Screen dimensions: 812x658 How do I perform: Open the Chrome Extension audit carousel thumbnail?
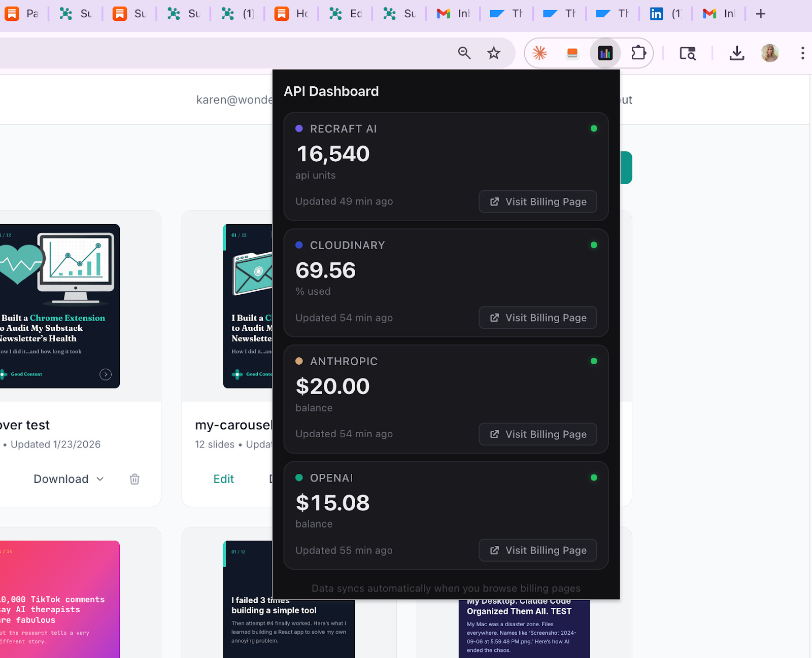(x=59, y=306)
